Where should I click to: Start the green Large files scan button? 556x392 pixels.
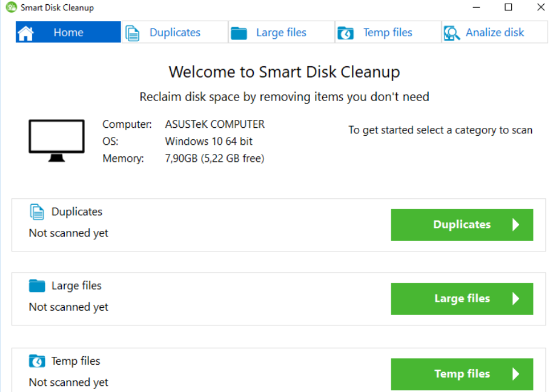coord(462,299)
